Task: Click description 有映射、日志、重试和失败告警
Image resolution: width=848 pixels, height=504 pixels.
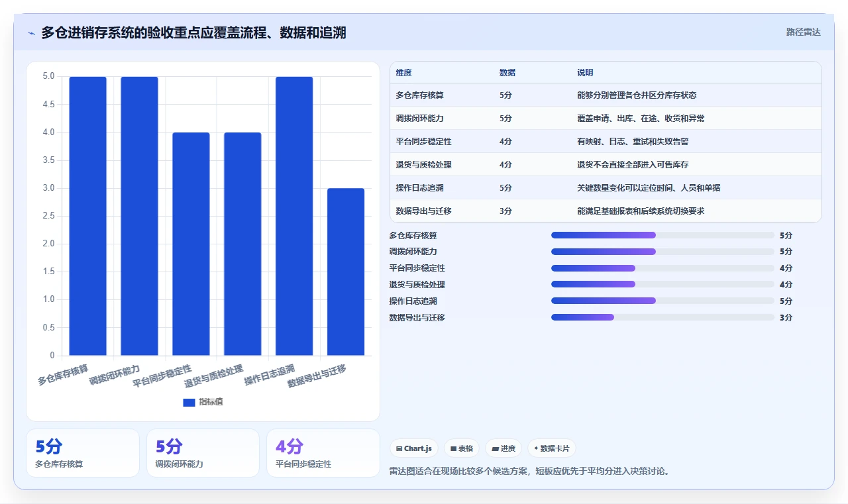Action: 633,142
